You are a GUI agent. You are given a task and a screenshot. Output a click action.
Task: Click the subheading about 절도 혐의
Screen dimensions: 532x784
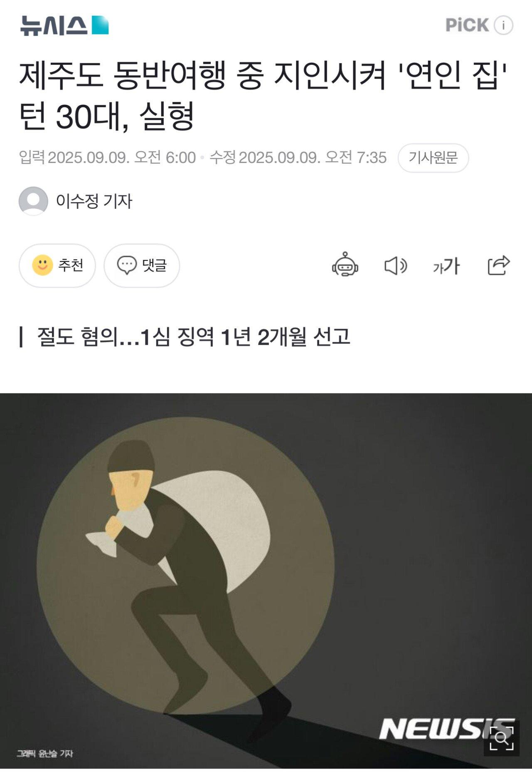point(193,336)
